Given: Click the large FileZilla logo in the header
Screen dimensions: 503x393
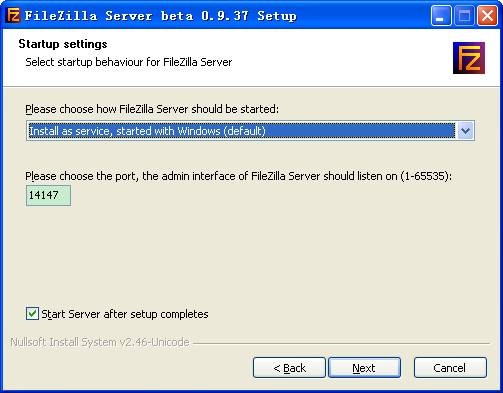Looking at the screenshot, I should pyautogui.click(x=469, y=58).
